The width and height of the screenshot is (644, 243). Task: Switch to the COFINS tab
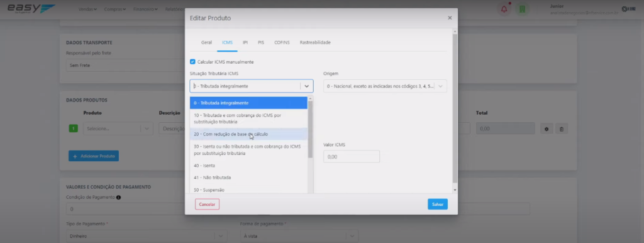282,42
